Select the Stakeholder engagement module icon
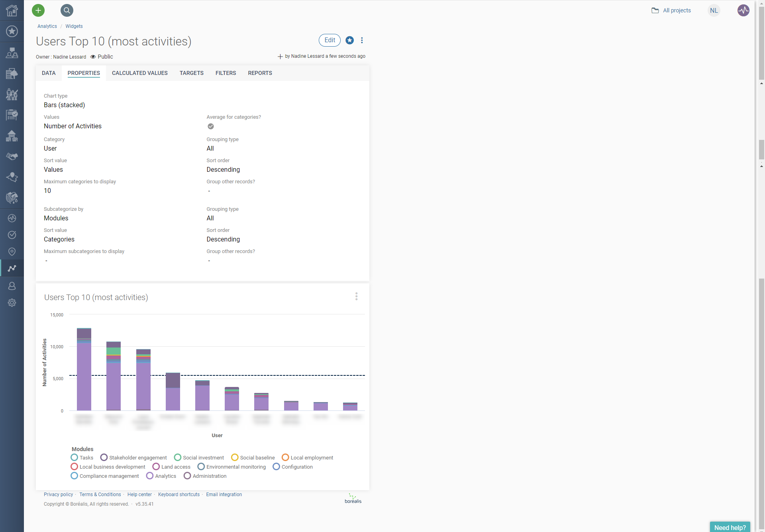Image resolution: width=765 pixels, height=532 pixels. tap(12, 53)
